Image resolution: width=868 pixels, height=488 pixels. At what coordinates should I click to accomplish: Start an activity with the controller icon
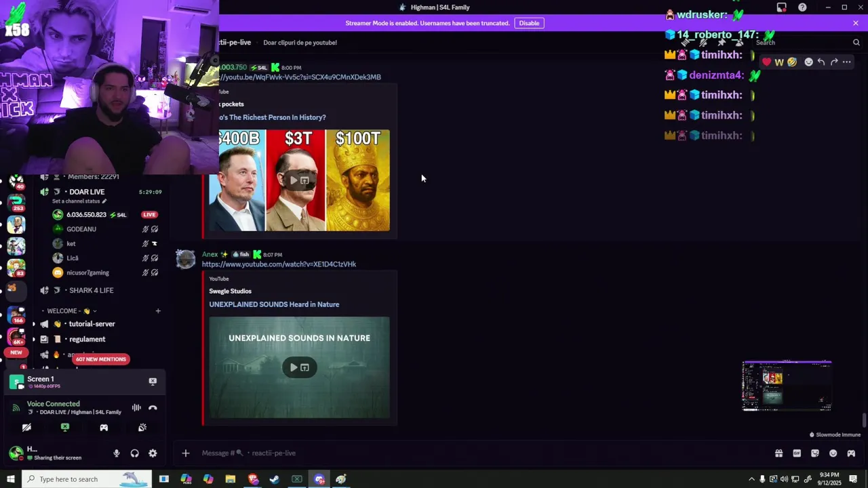pos(104,428)
